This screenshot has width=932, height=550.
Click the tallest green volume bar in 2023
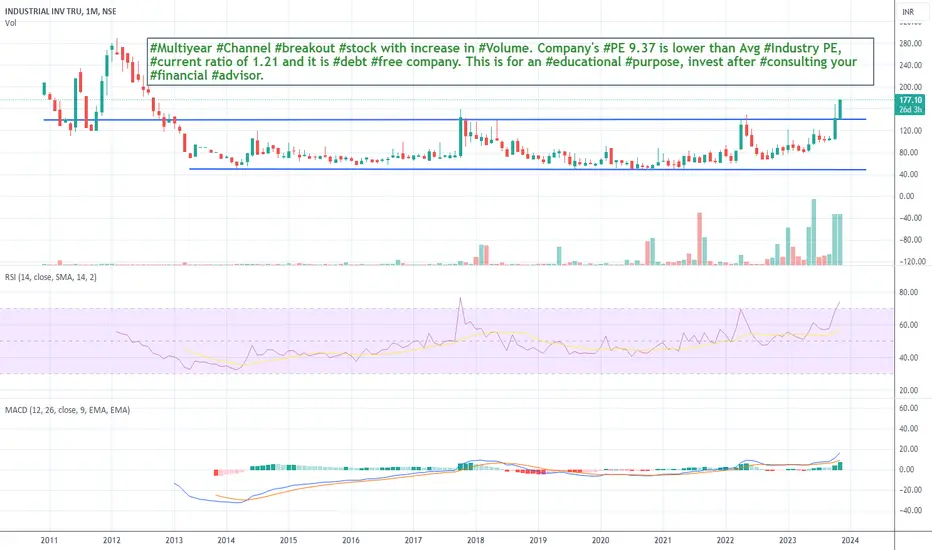pos(814,232)
